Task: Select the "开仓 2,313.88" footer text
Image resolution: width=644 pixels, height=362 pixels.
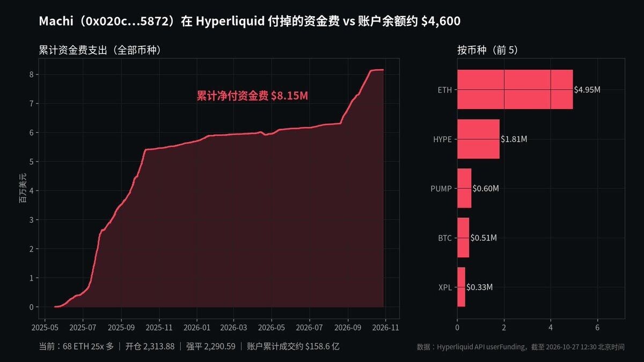Action: click(150, 346)
